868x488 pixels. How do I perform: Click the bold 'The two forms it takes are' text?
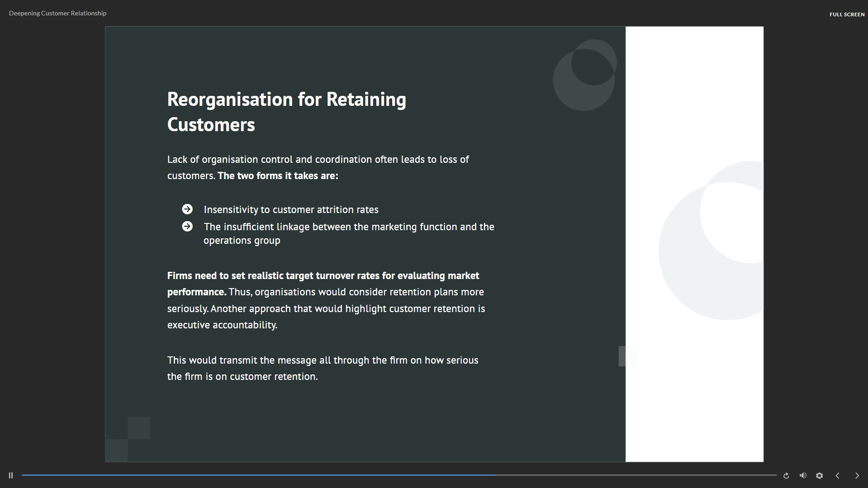[x=278, y=176]
